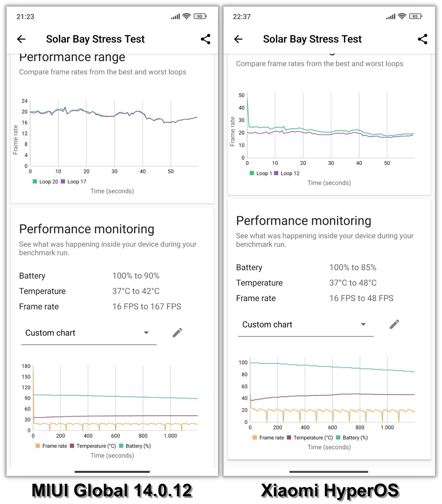
Task: Click '16 FPS to 167 FPS' value
Action: [x=146, y=306]
